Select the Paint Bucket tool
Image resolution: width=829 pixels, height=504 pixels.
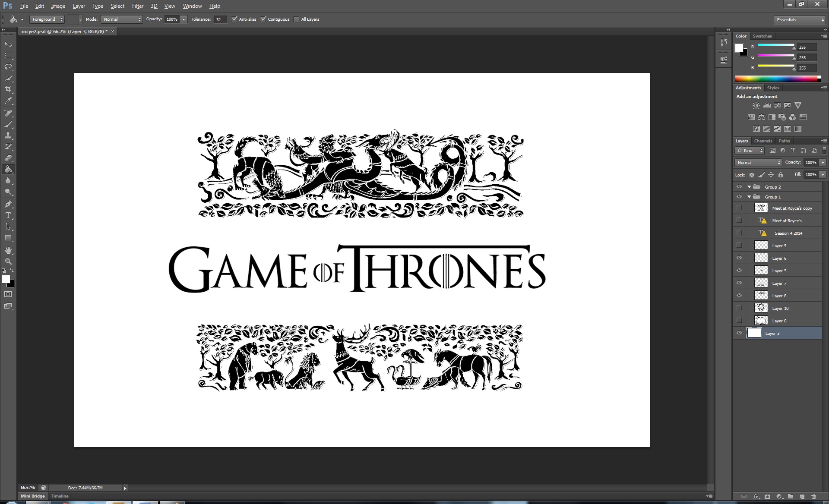pyautogui.click(x=8, y=169)
